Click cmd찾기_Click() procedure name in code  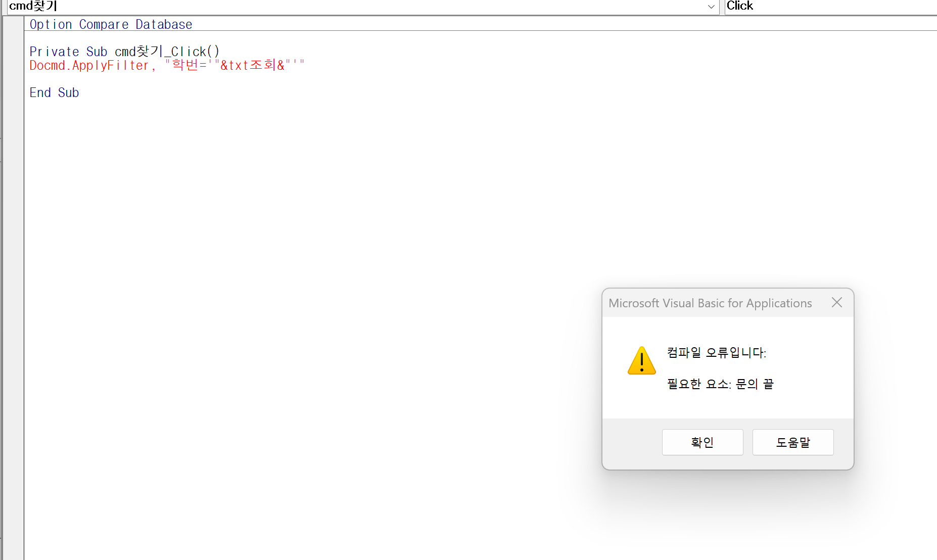(167, 52)
